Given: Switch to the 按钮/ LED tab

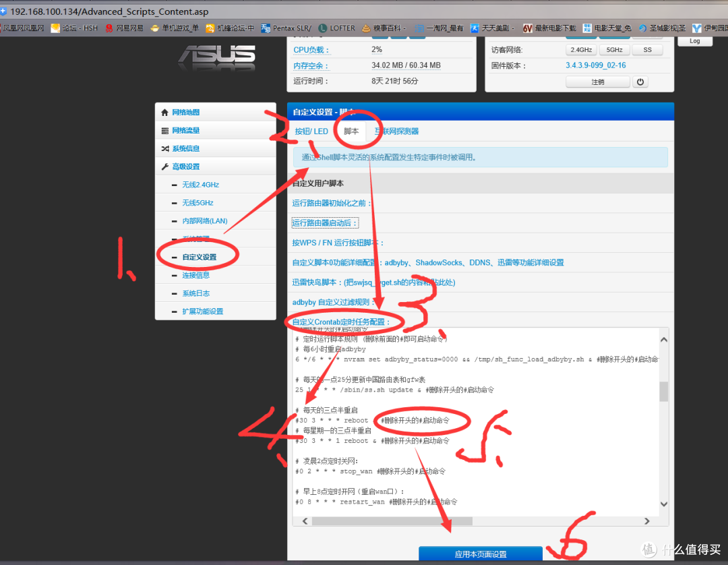Looking at the screenshot, I should 311,131.
